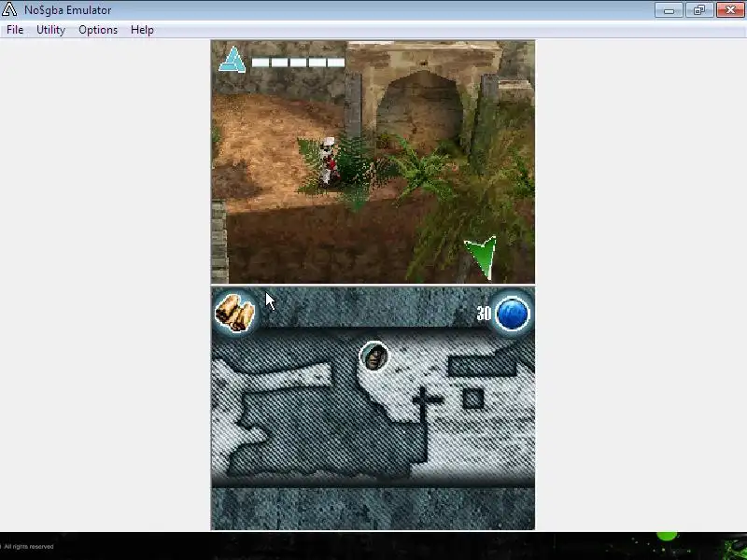Click the Assassin's Creed triangle logo
The image size is (747, 560).
pos(232,60)
